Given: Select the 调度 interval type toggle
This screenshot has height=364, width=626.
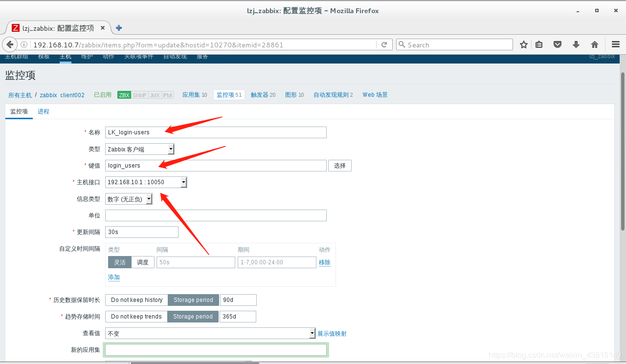Looking at the screenshot, I should 143,262.
